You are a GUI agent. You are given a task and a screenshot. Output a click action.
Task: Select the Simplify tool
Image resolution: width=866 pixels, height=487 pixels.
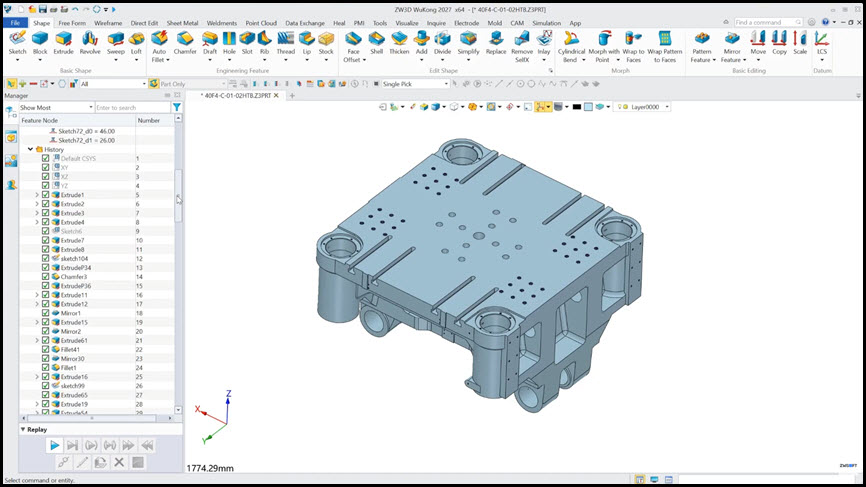click(x=468, y=43)
